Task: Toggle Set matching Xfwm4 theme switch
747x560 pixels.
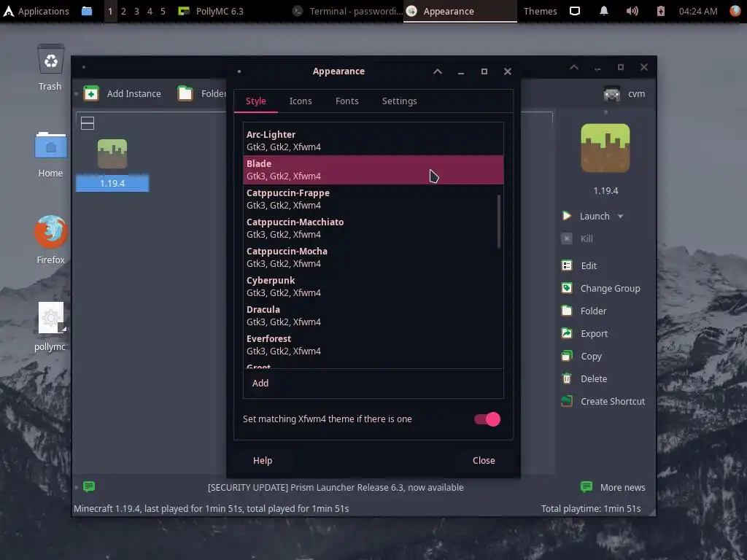Action: point(487,419)
